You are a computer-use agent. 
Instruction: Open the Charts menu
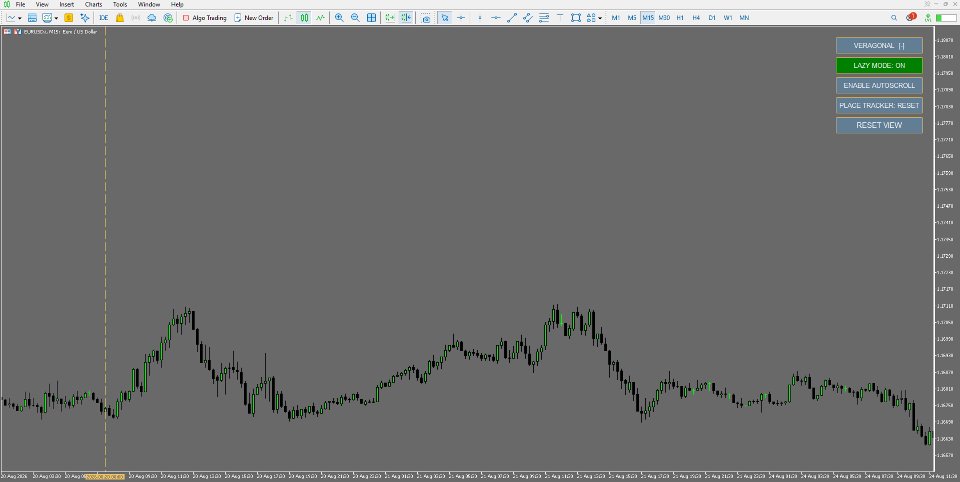(94, 4)
